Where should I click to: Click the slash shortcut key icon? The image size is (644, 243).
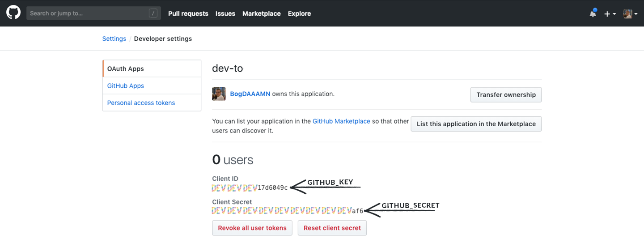153,13
